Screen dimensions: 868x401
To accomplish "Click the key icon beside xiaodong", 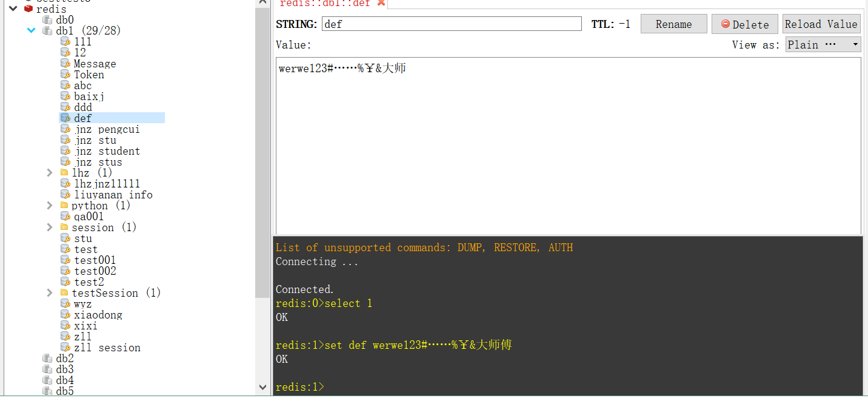I will point(65,315).
